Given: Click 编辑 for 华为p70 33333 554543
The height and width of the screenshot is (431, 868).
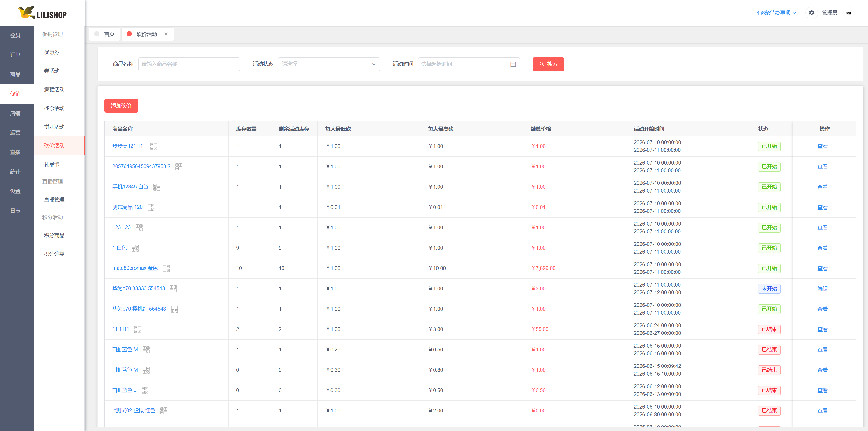Looking at the screenshot, I should (x=823, y=289).
